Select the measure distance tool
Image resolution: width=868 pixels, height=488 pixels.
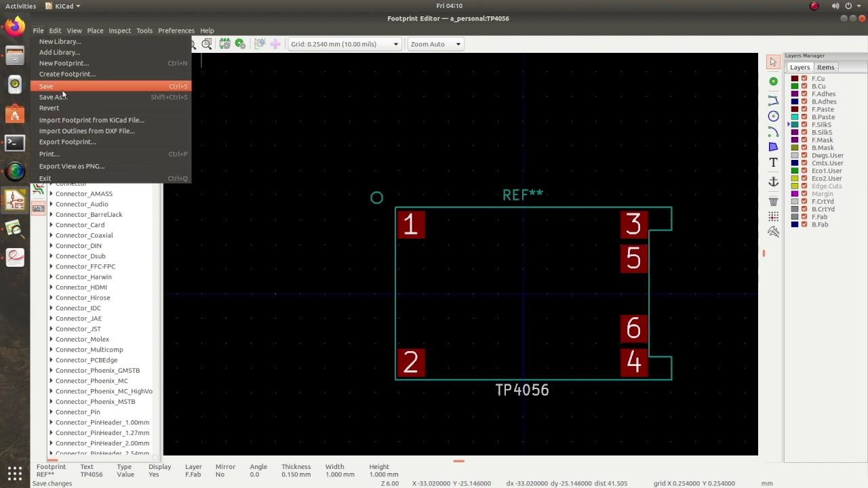tap(773, 232)
